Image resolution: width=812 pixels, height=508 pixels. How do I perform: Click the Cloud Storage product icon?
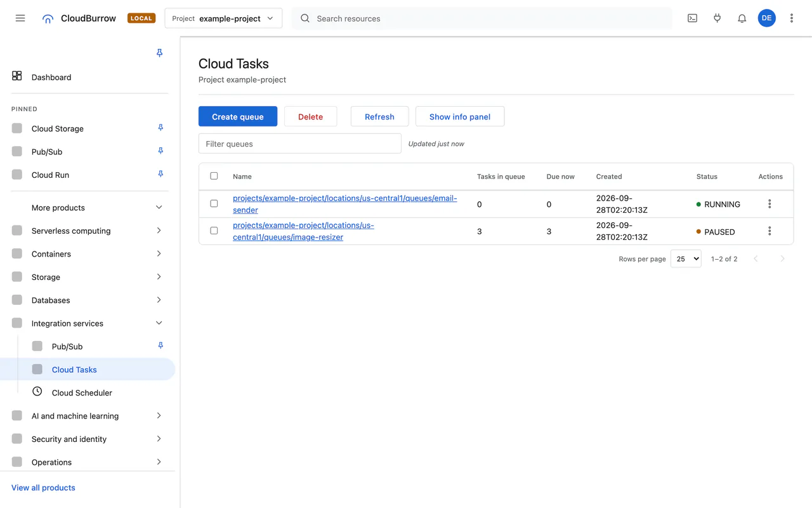(17, 128)
